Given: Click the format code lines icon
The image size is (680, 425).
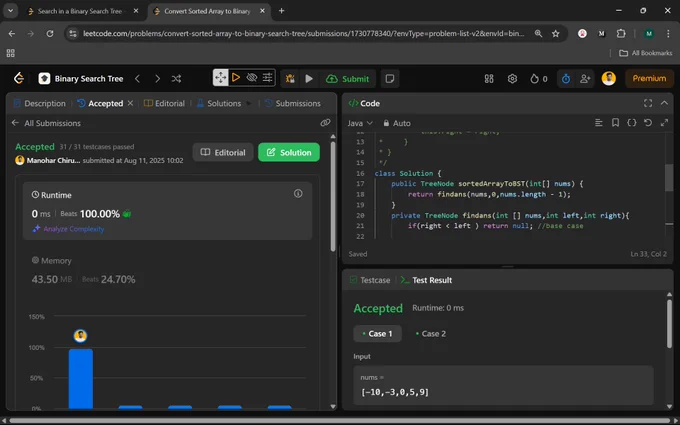Looking at the screenshot, I should click(598, 123).
